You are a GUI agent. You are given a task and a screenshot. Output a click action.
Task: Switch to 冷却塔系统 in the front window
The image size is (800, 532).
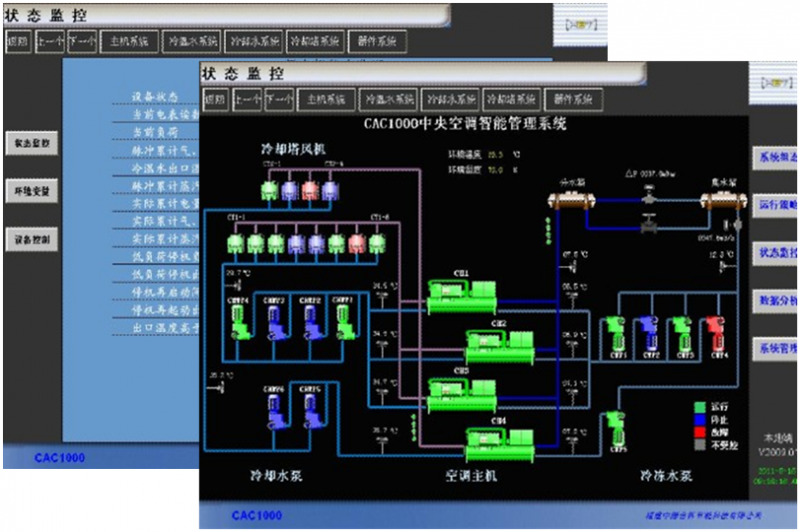coord(510,100)
